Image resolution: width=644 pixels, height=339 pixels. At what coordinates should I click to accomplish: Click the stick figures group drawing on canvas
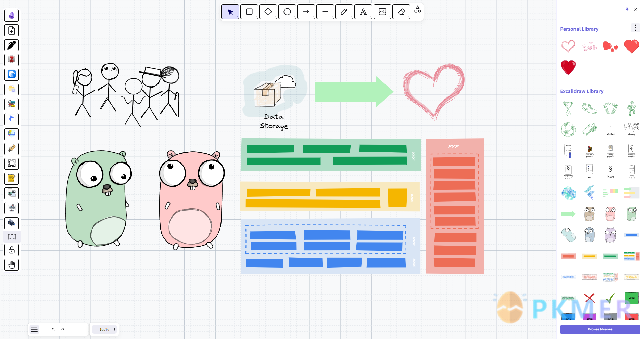(x=126, y=94)
